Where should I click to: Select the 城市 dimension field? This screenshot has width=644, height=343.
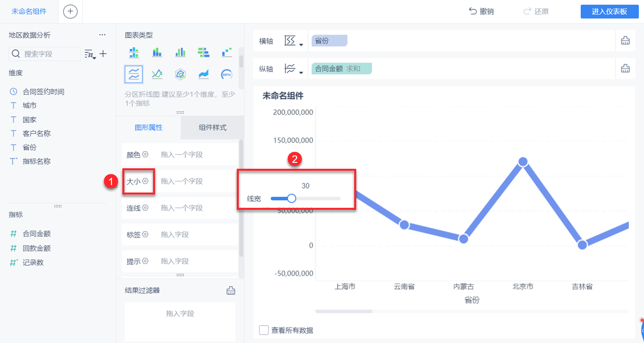coord(23,105)
